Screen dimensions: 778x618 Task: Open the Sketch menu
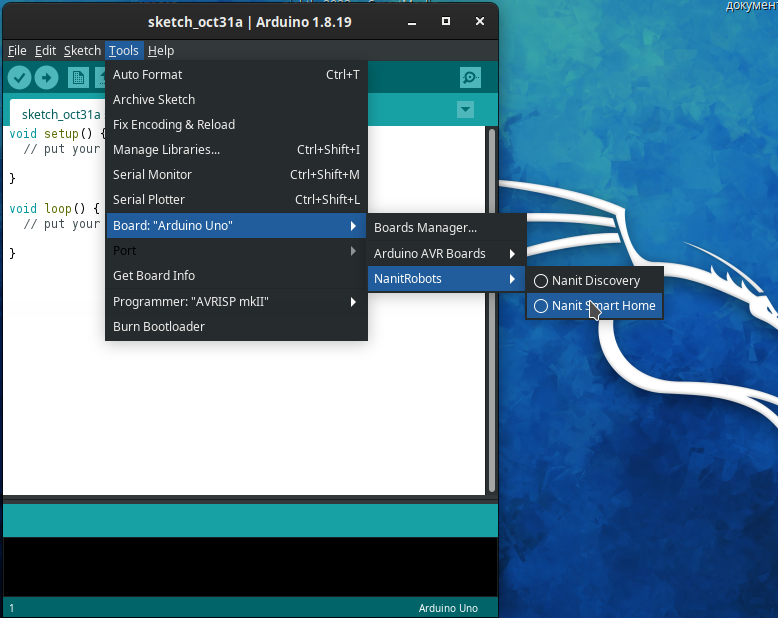tap(82, 51)
